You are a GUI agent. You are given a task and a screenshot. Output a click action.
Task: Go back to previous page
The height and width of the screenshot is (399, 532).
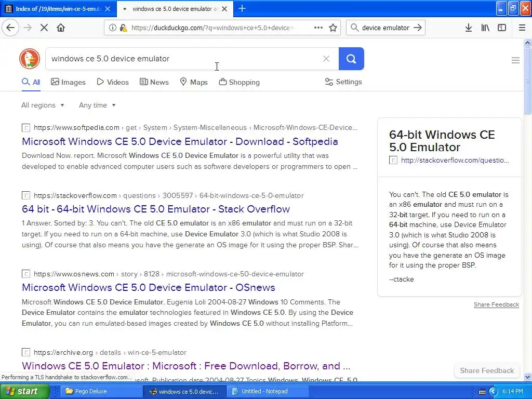tap(10, 28)
